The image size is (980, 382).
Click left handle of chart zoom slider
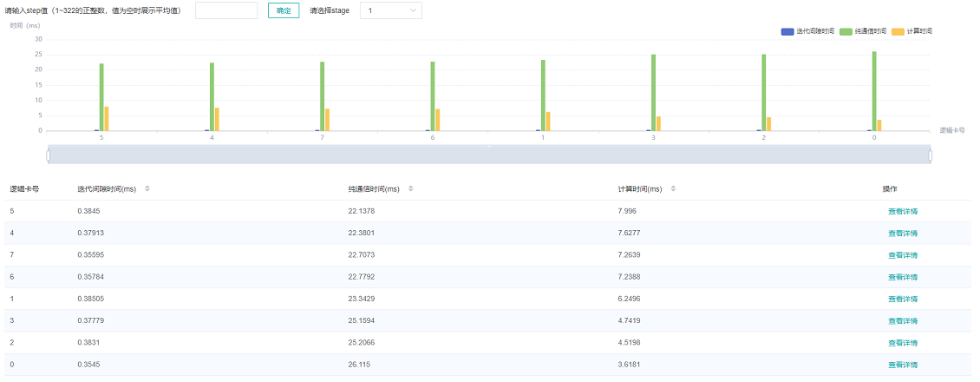tap(49, 155)
